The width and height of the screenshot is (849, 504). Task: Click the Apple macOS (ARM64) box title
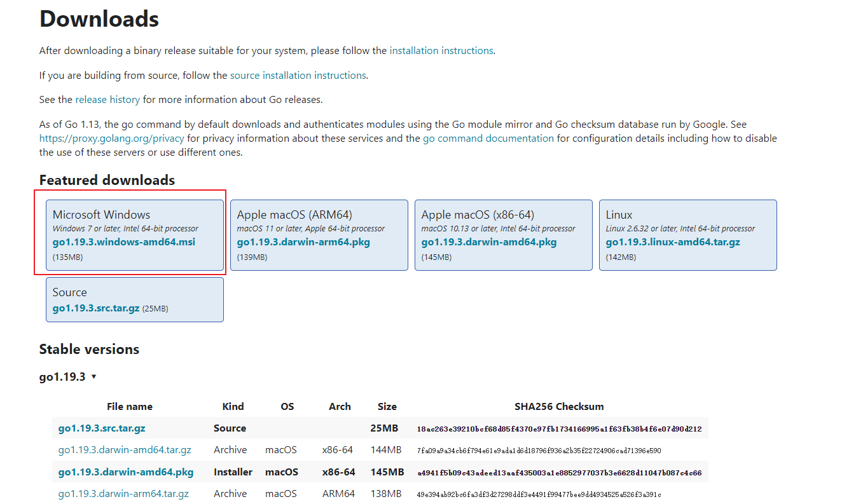294,215
